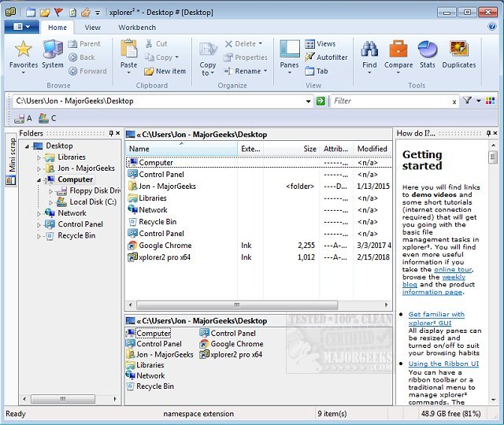Open the Find binoculars tool
Viewport: 504px width, 425px height.
click(369, 50)
